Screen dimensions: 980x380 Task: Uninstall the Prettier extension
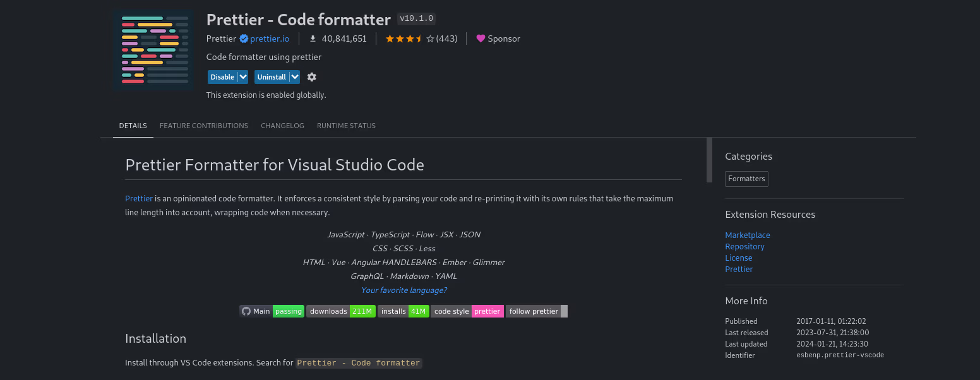tap(272, 77)
